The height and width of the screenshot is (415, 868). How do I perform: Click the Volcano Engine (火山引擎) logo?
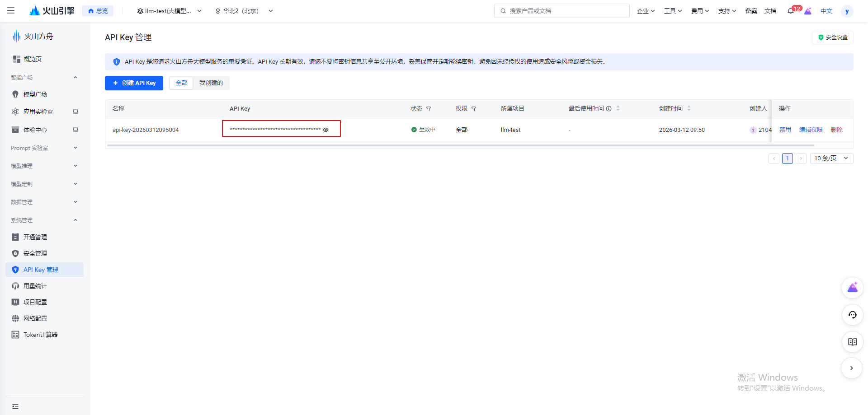pyautogui.click(x=52, y=10)
